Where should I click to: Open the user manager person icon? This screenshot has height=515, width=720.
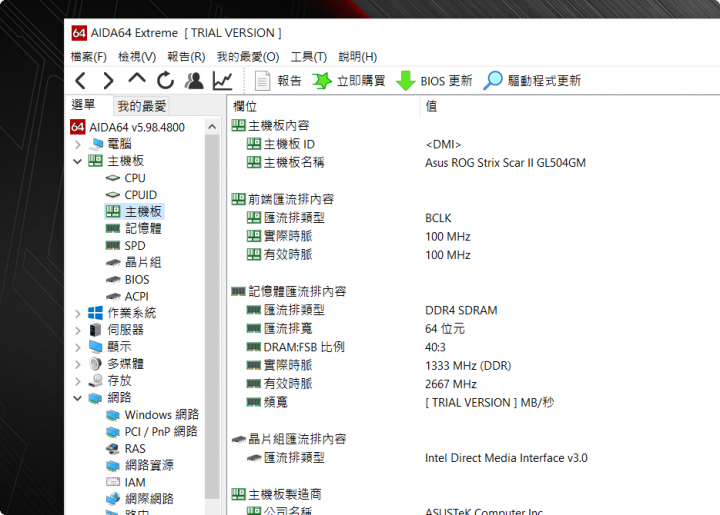click(194, 81)
